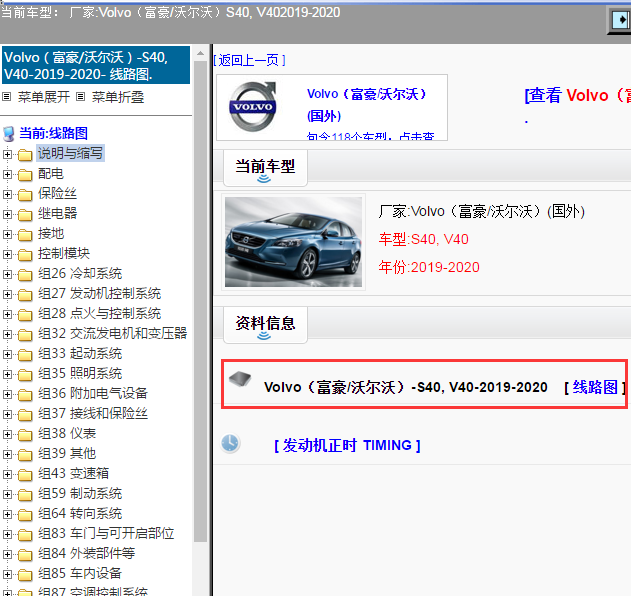
Task: Select 组43 变速箱 tree label
Action: point(73,473)
